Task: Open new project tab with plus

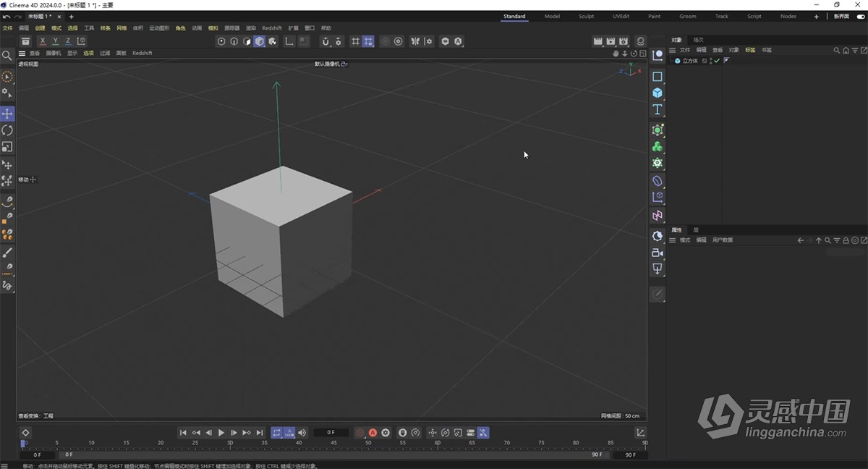Action: coord(71,16)
